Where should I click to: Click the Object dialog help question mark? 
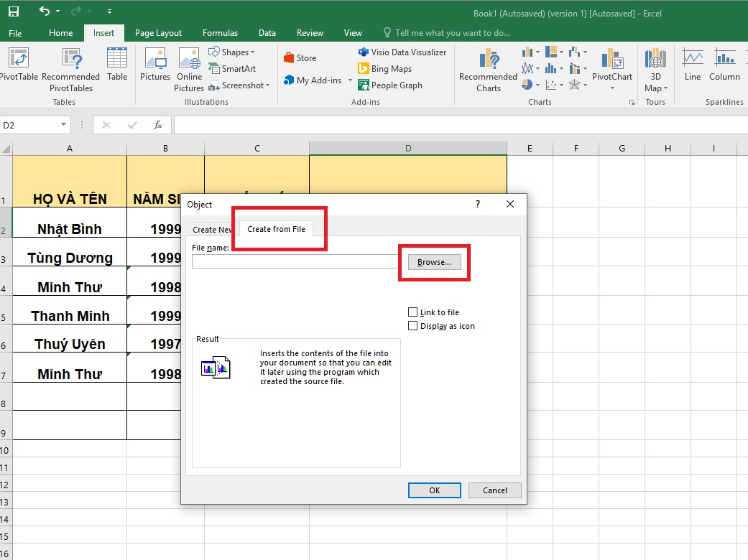(x=478, y=204)
